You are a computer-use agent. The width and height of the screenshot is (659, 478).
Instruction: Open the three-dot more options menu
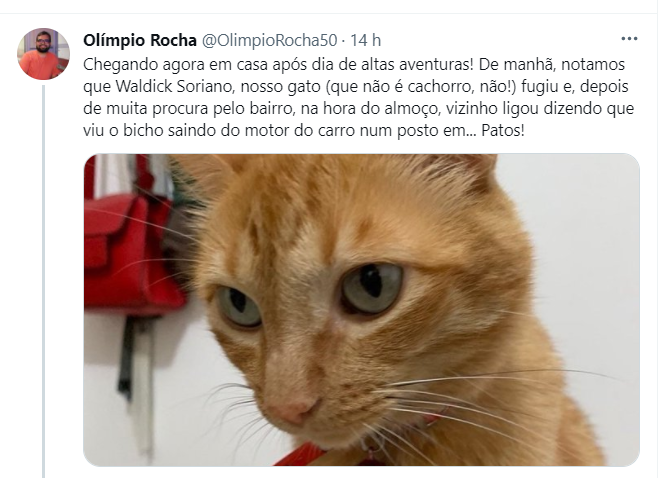pyautogui.click(x=629, y=39)
